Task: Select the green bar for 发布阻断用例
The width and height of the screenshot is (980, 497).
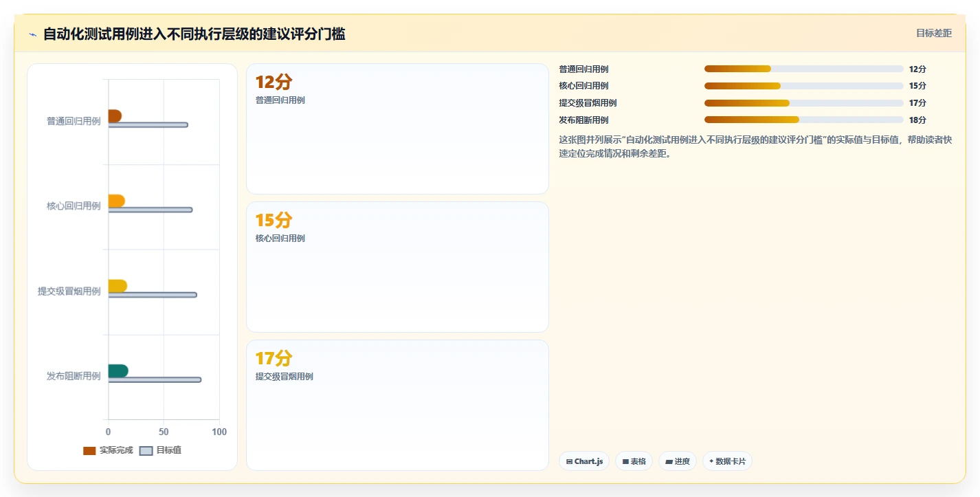Action: (118, 371)
